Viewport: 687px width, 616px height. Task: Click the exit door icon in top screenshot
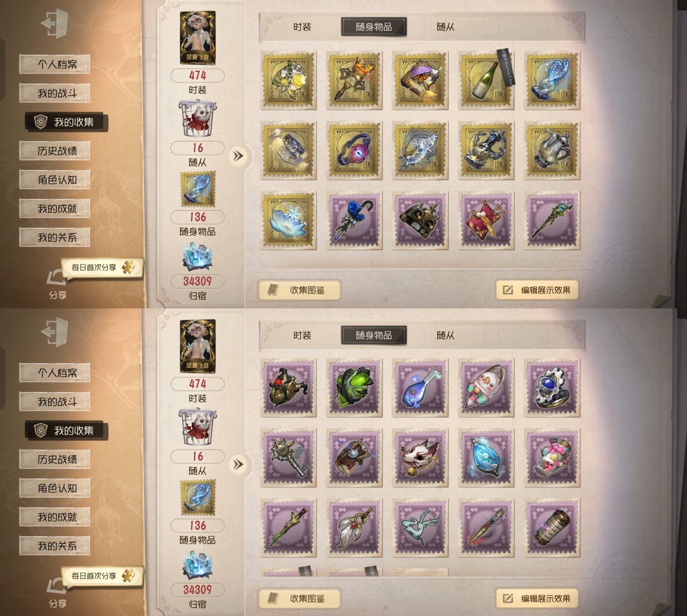coord(55,23)
